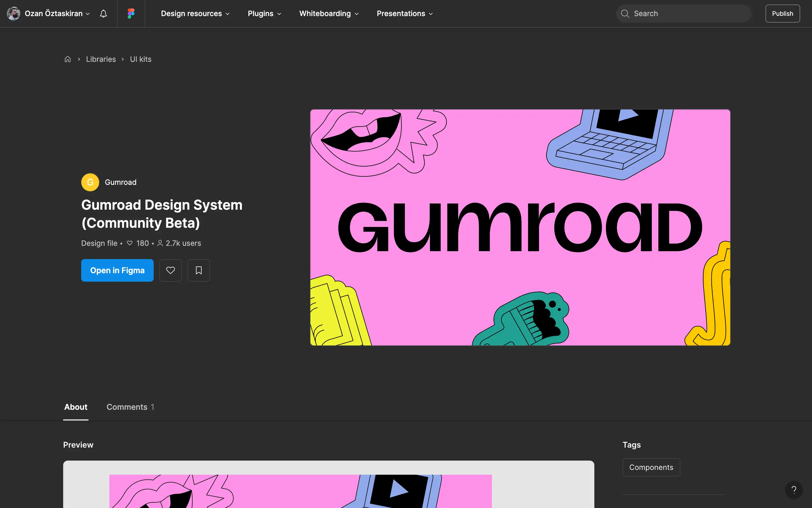Screen dimensions: 812x508
Task: Expand the Design resources menu
Action: (195, 14)
